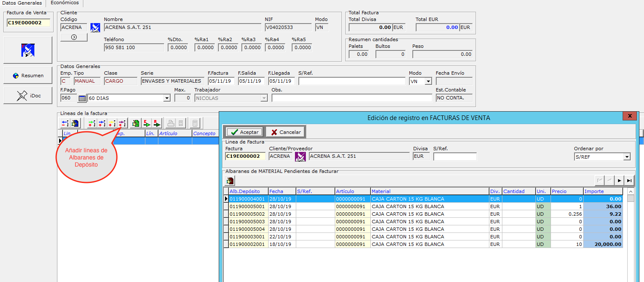Click the yellow-arrow add line icon

click(112, 123)
